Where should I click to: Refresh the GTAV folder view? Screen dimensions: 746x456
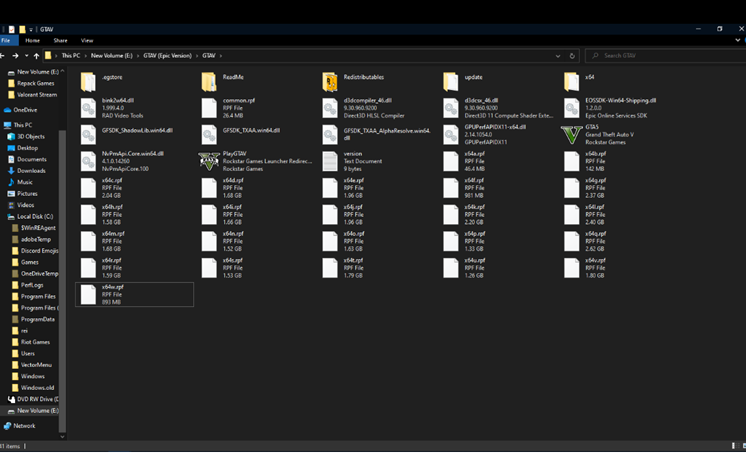(x=572, y=56)
